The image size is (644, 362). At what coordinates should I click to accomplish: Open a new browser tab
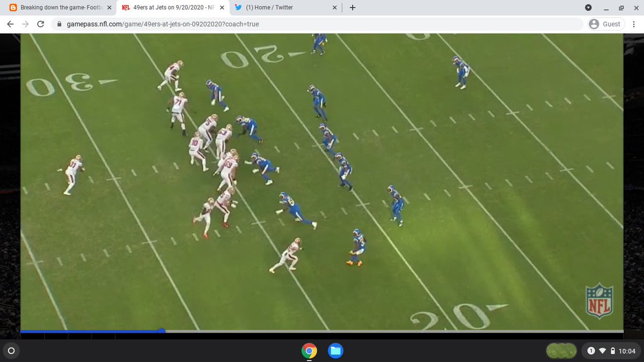353,8
